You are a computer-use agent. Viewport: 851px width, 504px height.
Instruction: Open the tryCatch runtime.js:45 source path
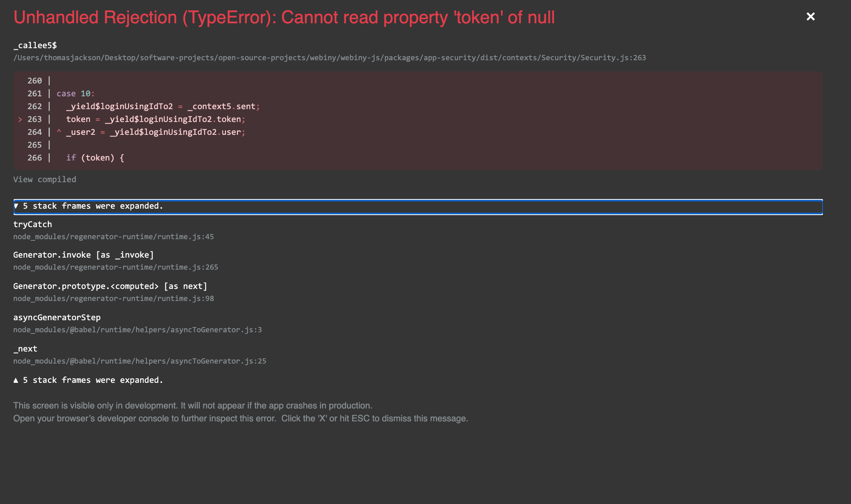click(x=114, y=237)
